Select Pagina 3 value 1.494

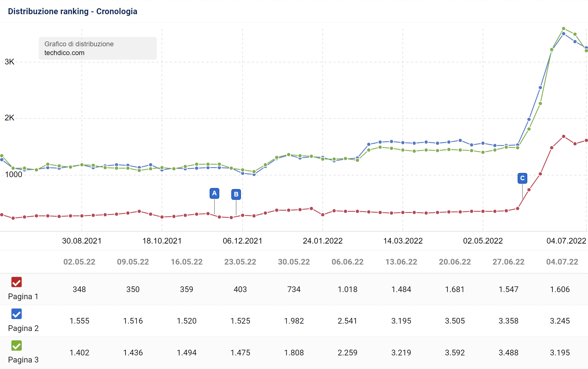point(187,353)
